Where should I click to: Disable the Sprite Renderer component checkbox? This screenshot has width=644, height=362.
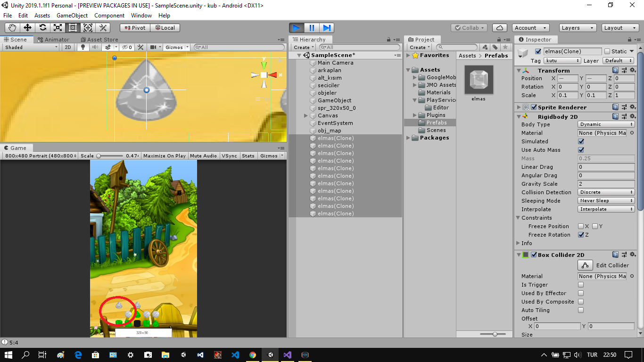[534, 107]
